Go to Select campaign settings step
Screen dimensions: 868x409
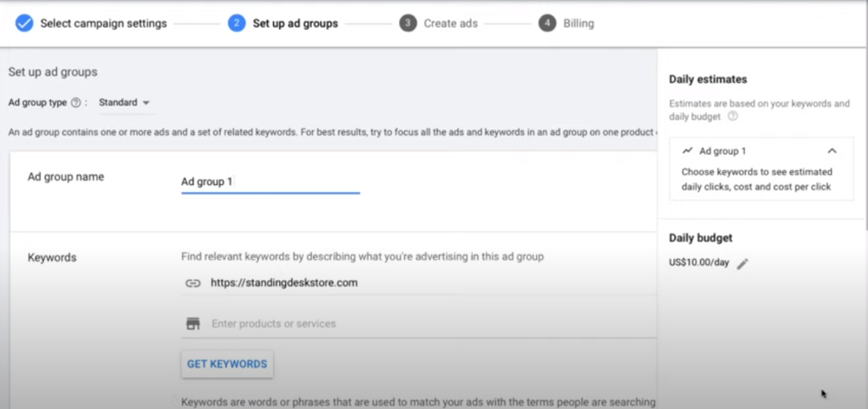[x=103, y=23]
